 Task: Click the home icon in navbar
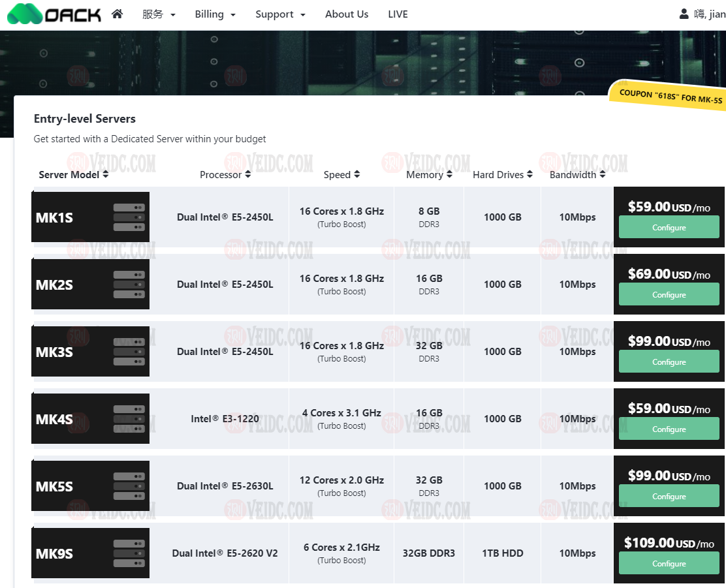[117, 14]
